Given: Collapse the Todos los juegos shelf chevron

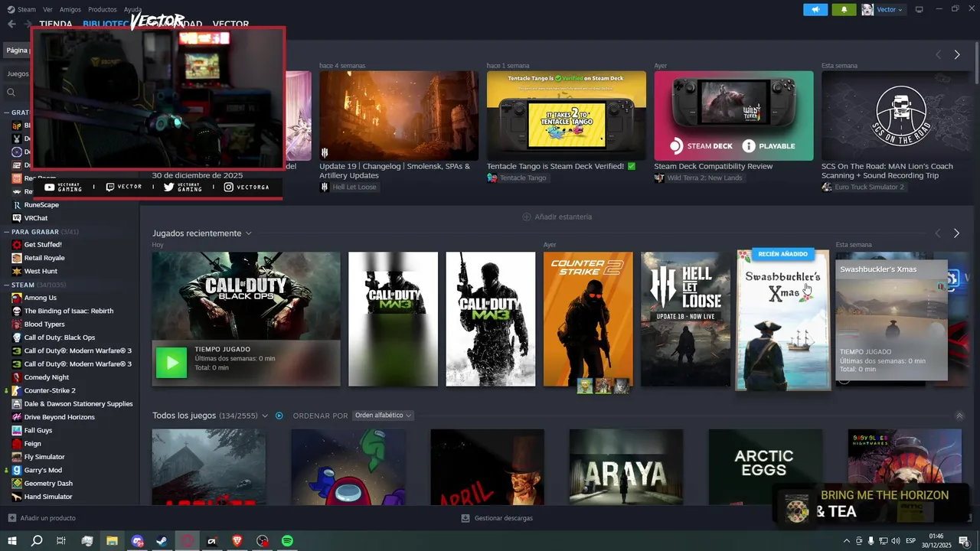Looking at the screenshot, I should coord(959,416).
